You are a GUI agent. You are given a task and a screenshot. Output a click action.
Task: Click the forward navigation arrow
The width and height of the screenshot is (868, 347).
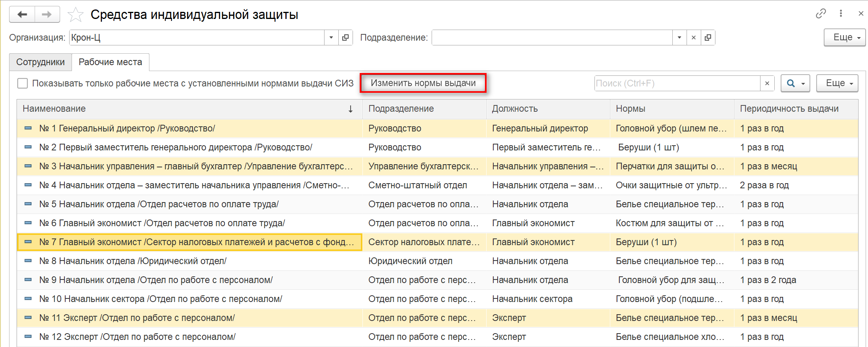click(x=47, y=15)
